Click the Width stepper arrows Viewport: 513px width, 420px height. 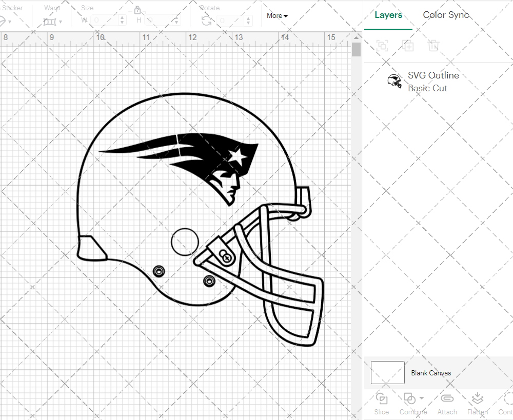122,21
